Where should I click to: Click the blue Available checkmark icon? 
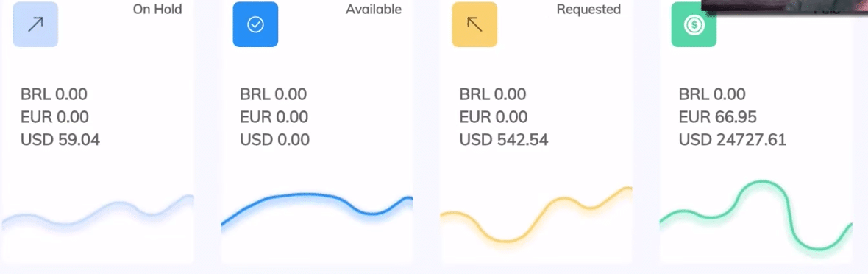pos(255,24)
